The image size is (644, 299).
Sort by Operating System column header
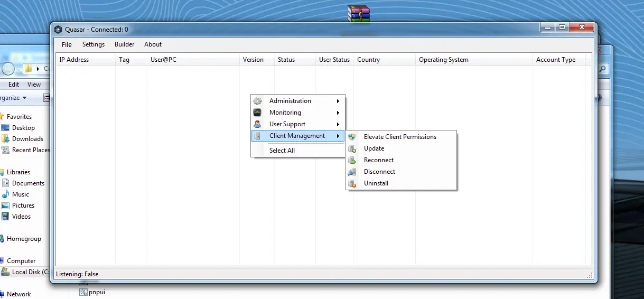pos(474,60)
